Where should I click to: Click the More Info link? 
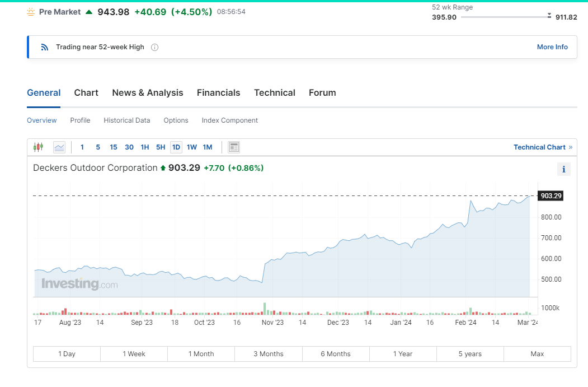coord(552,47)
